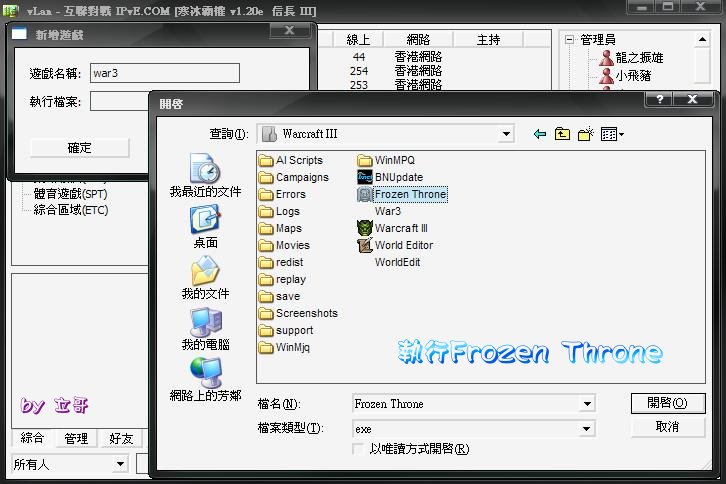Sort by 主持 column header
726x484 pixels.
(488, 40)
